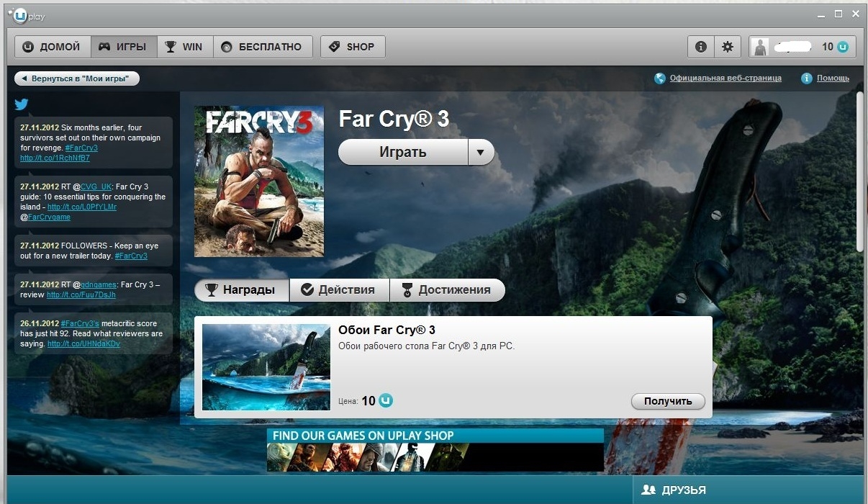
Task: Click the Uplay points coin icon in header
Action: (842, 47)
